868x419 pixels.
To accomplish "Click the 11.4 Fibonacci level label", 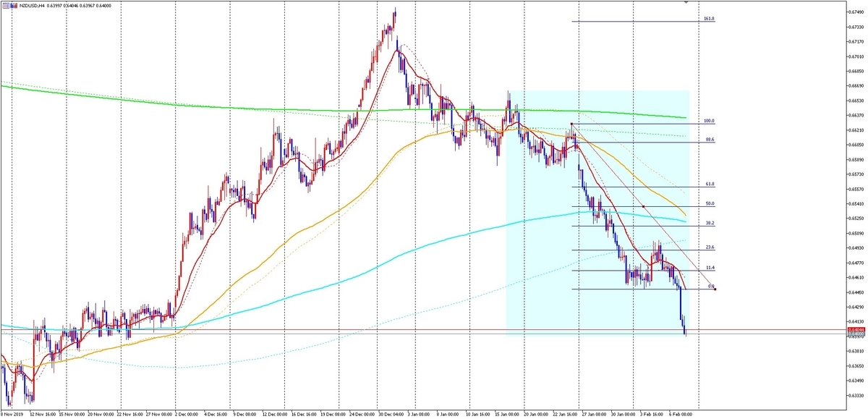I will coord(710,268).
